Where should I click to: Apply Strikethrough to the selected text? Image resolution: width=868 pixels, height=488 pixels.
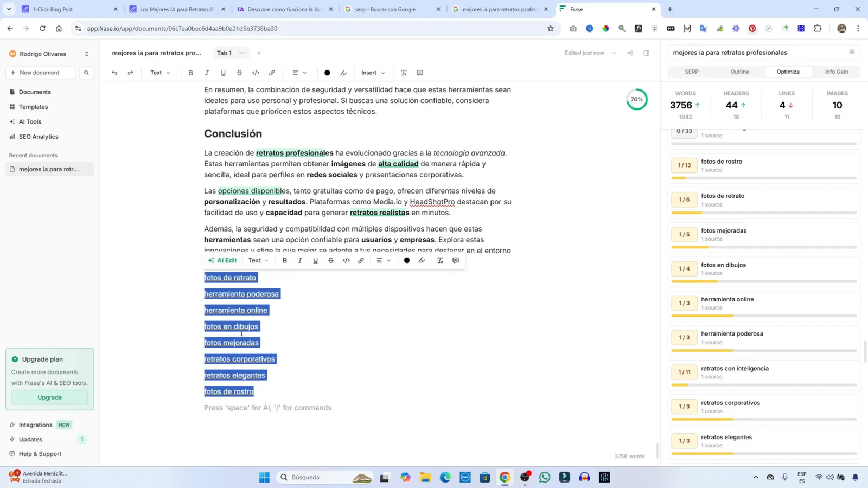[331, 260]
